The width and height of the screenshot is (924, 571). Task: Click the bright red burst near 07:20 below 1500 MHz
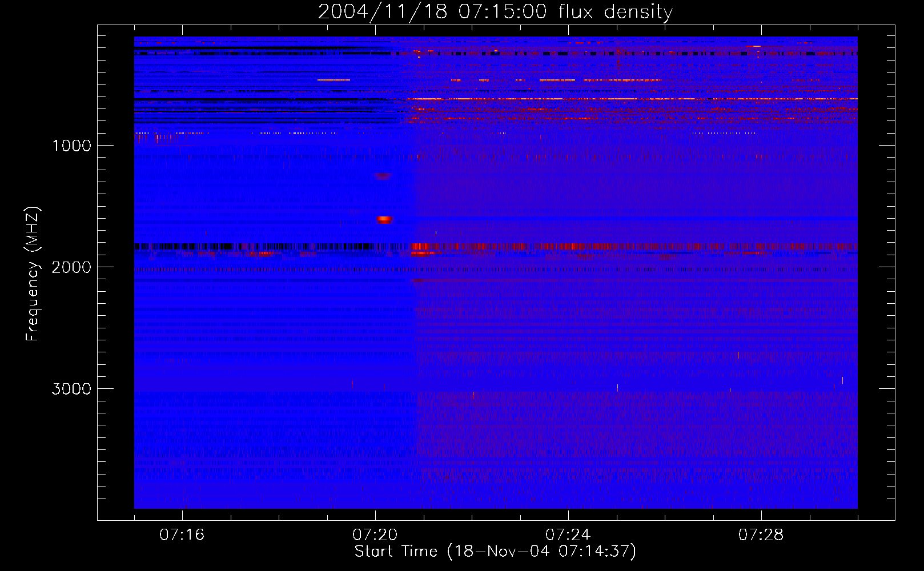384,219
